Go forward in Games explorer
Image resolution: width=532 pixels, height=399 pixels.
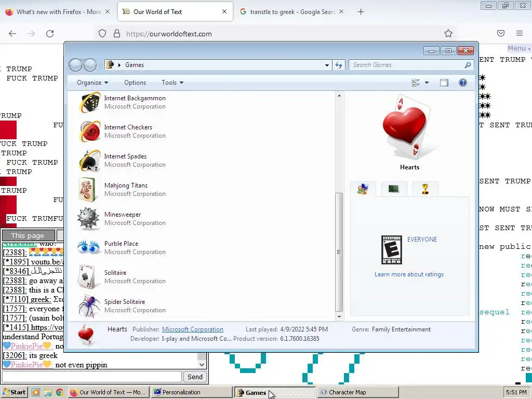[90, 65]
